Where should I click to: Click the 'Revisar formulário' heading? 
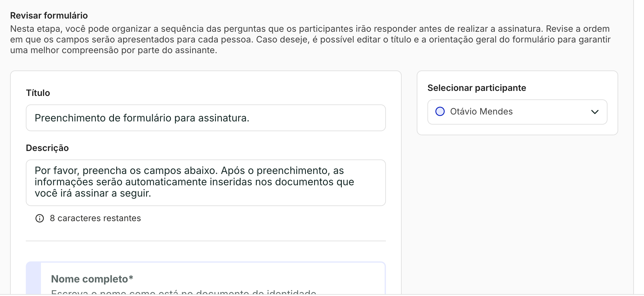click(x=49, y=15)
